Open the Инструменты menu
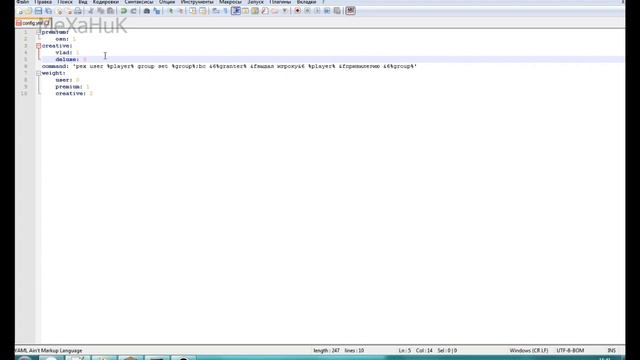640x360 pixels. tap(197, 2)
